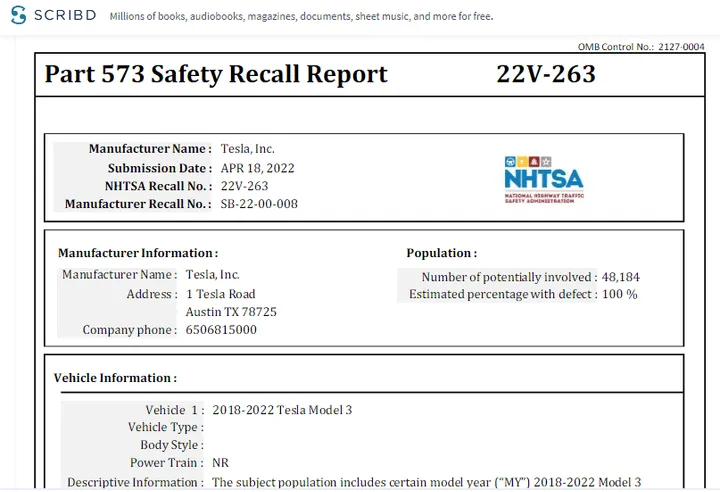
Task: Open Scribd home via SCRIBD wordmark
Action: click(65, 16)
